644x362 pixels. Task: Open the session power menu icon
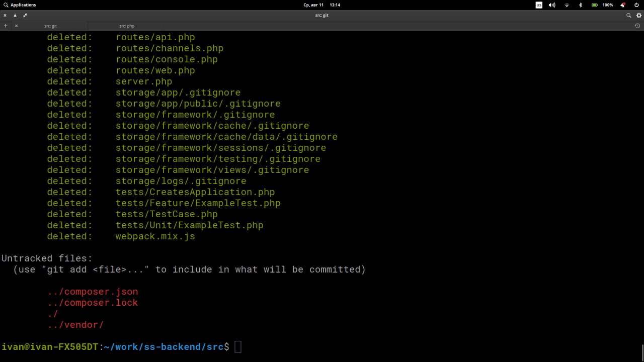coord(636,5)
